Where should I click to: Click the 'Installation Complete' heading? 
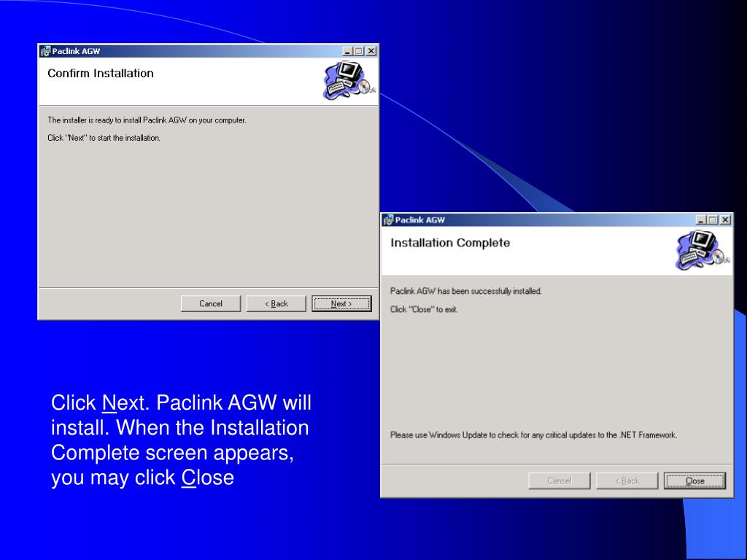[450, 243]
